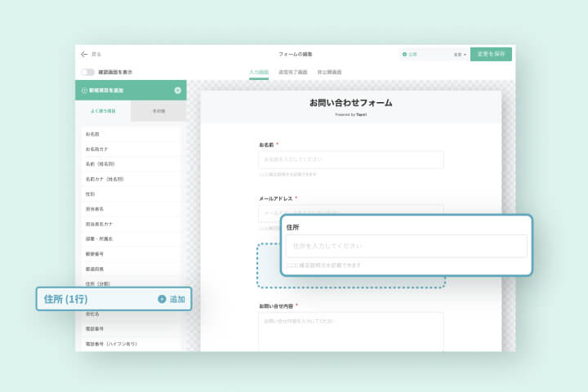Select the その他 tab in the sidebar

(158, 111)
